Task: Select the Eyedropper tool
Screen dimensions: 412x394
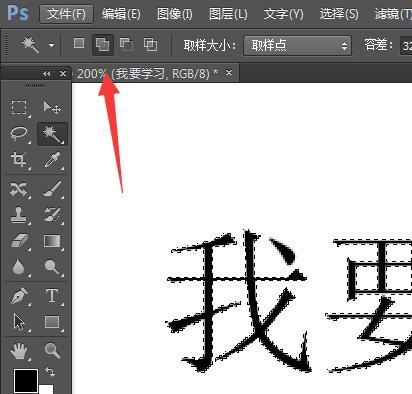Action: [x=52, y=159]
